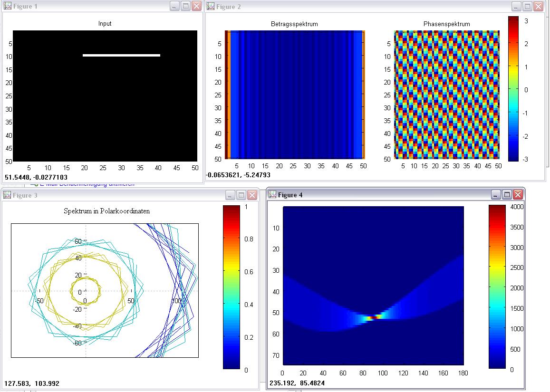Viewport: 550px width, 392px height.
Task: Click the Figure 2 window icon
Action: [x=211, y=6]
